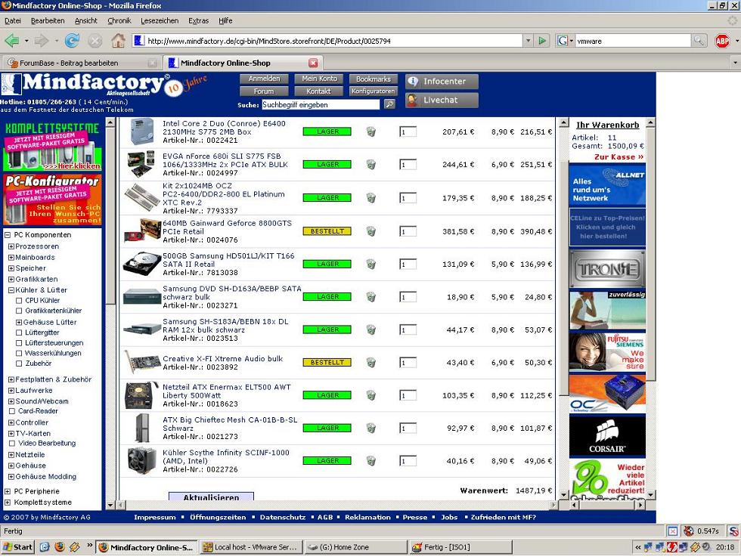Click the Mindfactory logo
741x560 pixels.
(x=85, y=85)
